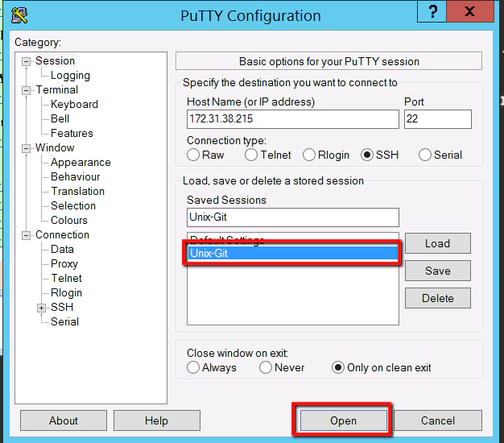504x443 pixels.
Task: Click the Load button
Action: point(438,243)
